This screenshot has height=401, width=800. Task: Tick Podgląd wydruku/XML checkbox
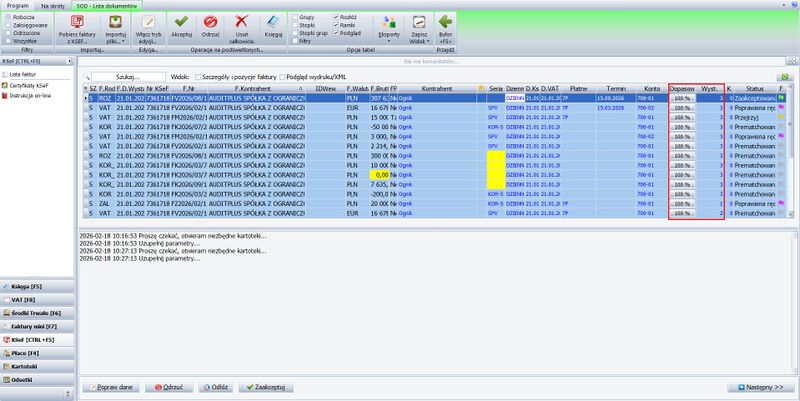pyautogui.click(x=282, y=77)
